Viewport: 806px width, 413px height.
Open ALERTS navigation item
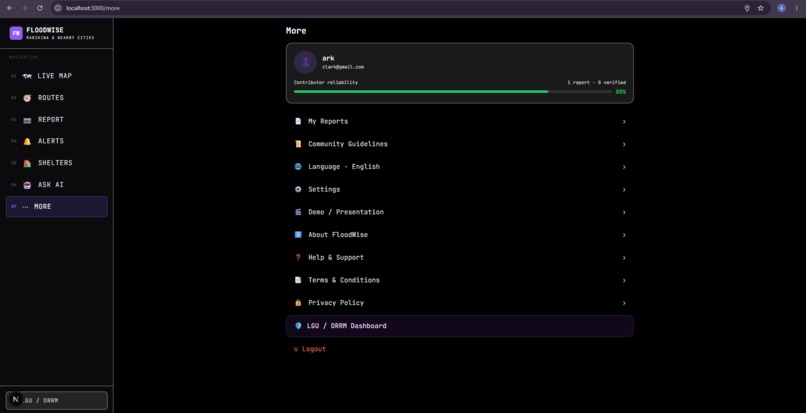[x=57, y=141]
